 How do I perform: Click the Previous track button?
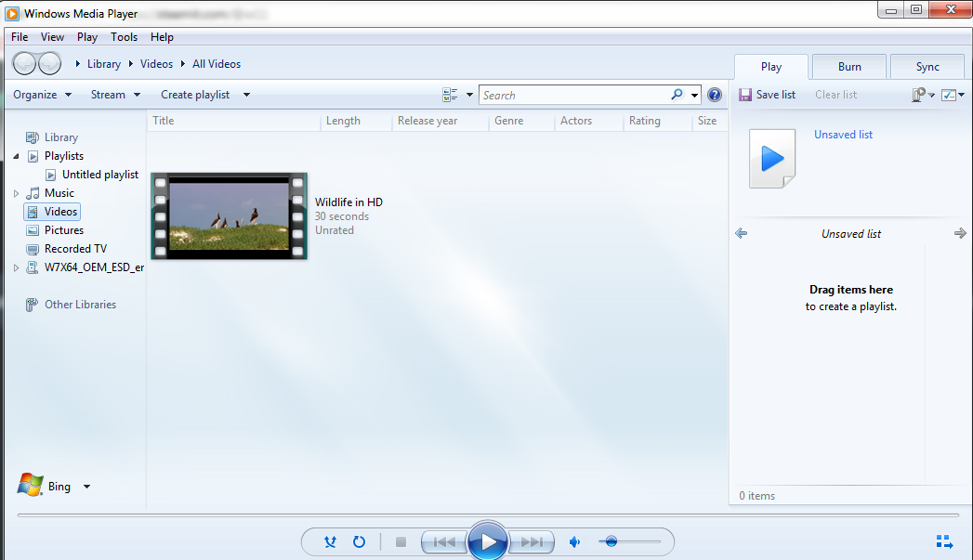pos(444,542)
